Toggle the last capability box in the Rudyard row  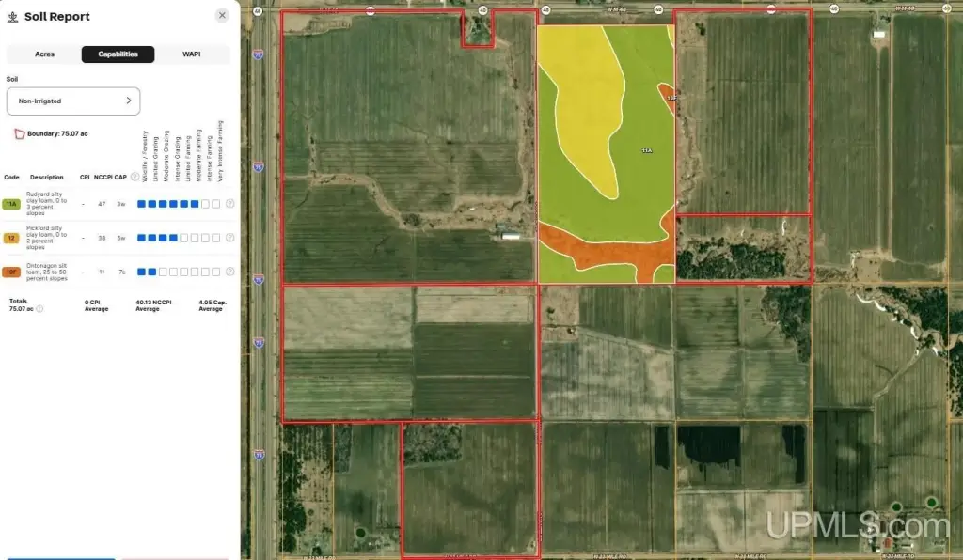click(x=216, y=204)
